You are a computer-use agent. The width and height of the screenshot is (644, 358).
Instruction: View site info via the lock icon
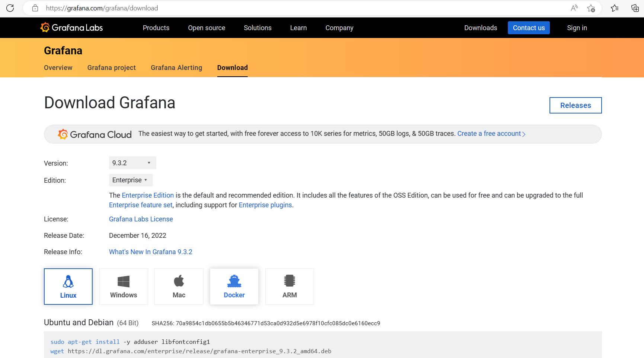(x=35, y=8)
